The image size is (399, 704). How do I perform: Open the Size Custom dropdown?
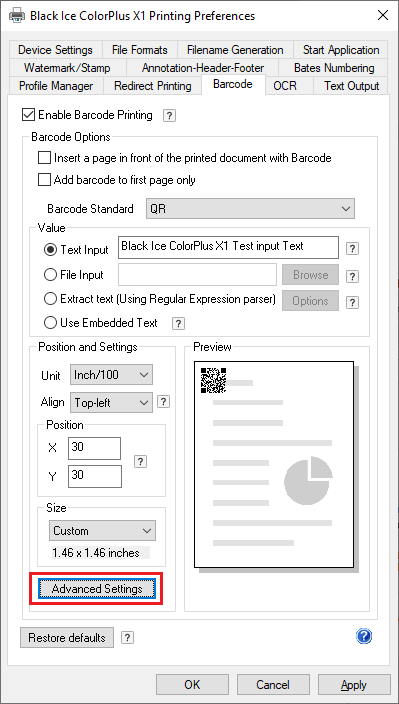pos(102,531)
